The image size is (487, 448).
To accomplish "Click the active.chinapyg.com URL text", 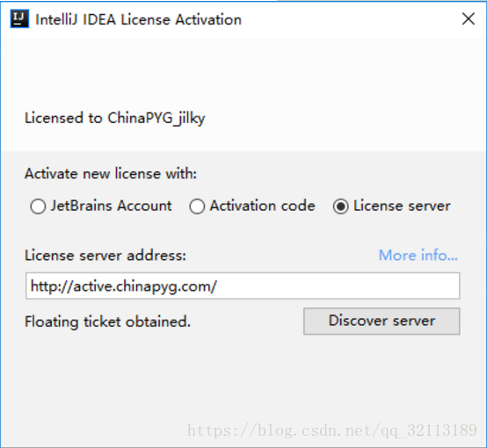I will tap(124, 286).
